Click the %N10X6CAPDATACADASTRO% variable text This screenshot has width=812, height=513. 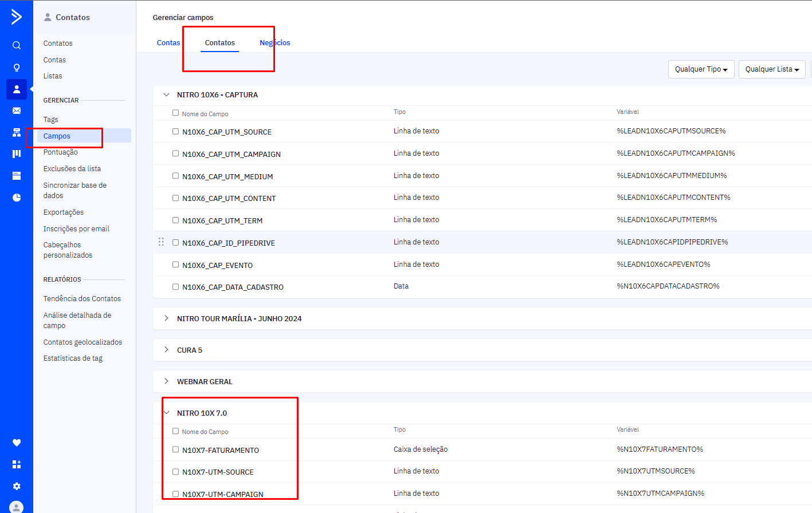coord(668,286)
